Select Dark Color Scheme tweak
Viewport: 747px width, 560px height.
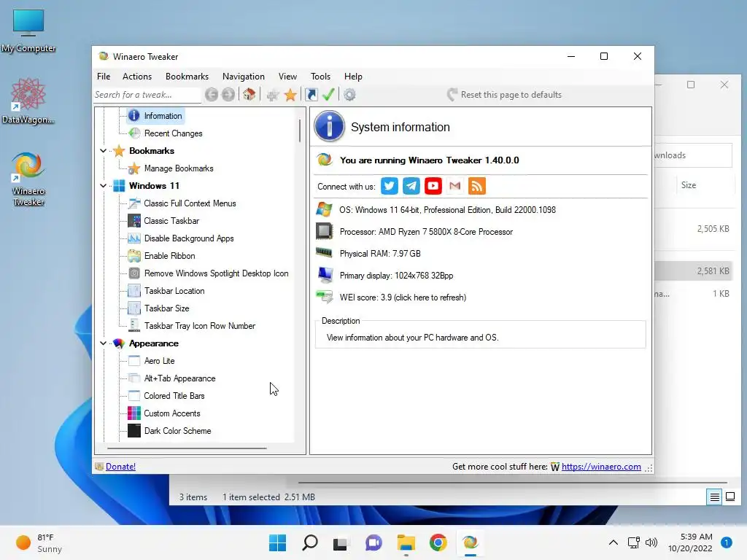click(177, 431)
